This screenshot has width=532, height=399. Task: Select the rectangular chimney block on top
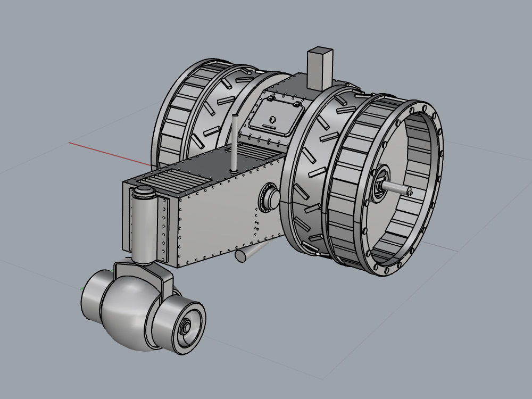[x=320, y=69]
